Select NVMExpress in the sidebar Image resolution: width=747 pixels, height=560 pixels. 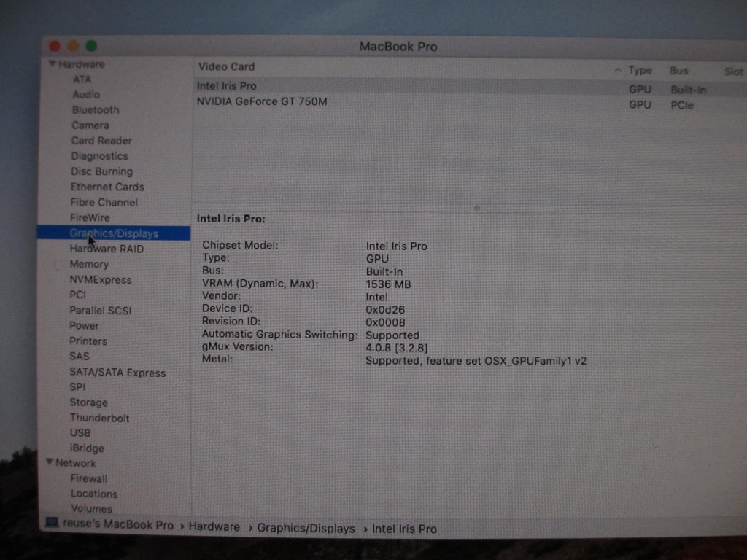point(101,279)
